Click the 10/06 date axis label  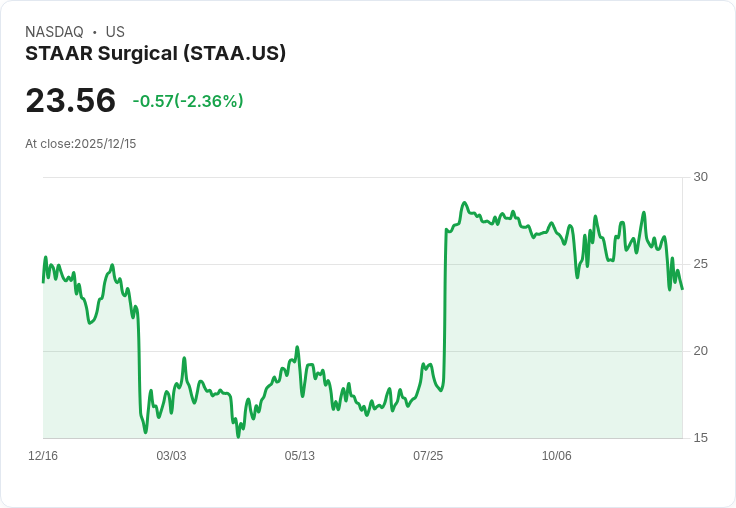coord(557,456)
